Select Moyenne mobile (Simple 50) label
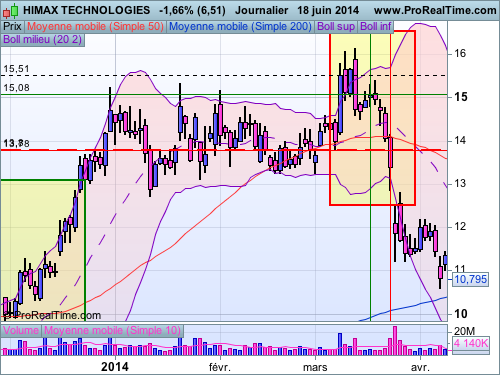Screen dimensions: 500x375 click(x=95, y=26)
